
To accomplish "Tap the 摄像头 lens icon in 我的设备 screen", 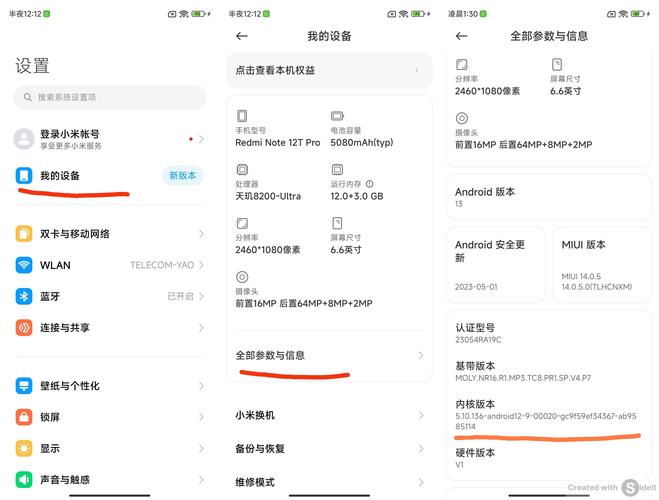I will pos(242,277).
